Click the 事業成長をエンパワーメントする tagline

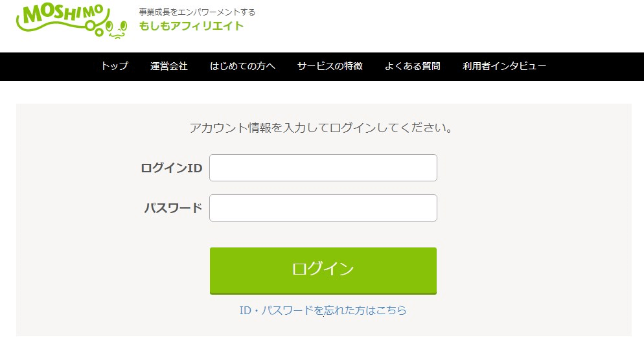click(197, 12)
